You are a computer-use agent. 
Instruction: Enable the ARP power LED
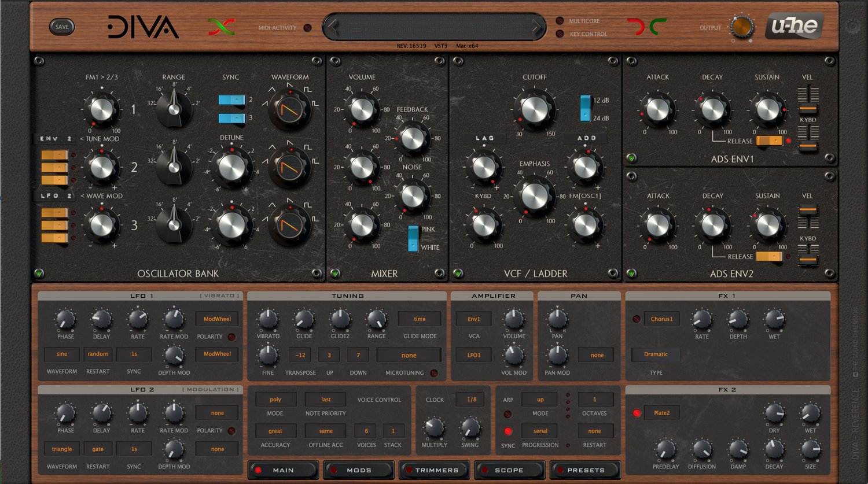pyautogui.click(x=507, y=414)
